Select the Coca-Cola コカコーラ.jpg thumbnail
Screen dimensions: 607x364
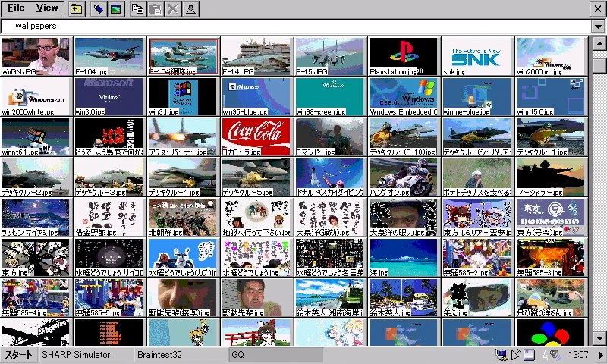coord(257,137)
